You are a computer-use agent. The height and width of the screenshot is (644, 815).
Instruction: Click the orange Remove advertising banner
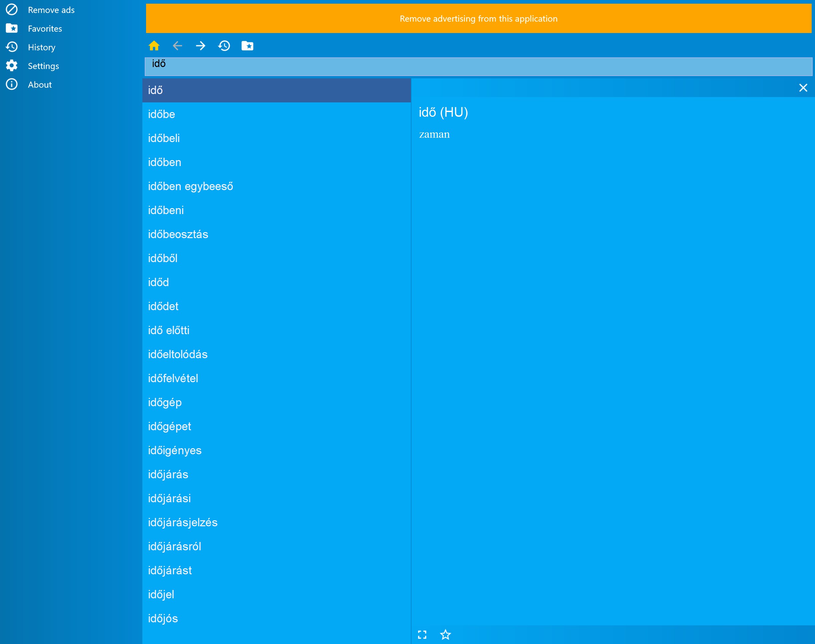(x=478, y=18)
